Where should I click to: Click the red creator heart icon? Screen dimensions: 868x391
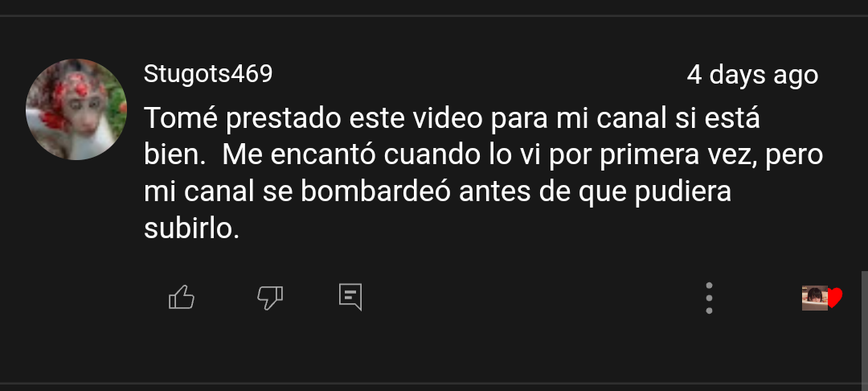(x=835, y=298)
